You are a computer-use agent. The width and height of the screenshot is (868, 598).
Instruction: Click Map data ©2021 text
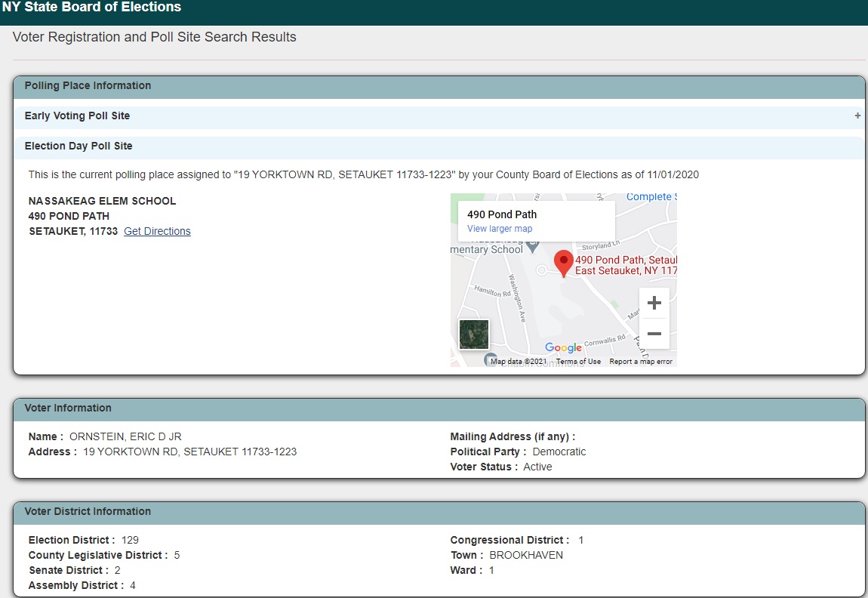[519, 362]
